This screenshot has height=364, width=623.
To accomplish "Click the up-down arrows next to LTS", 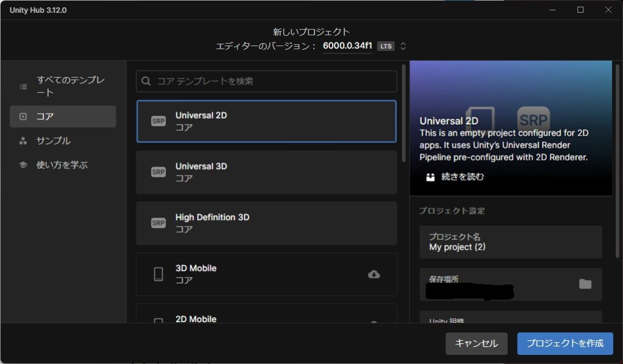I will pos(403,46).
